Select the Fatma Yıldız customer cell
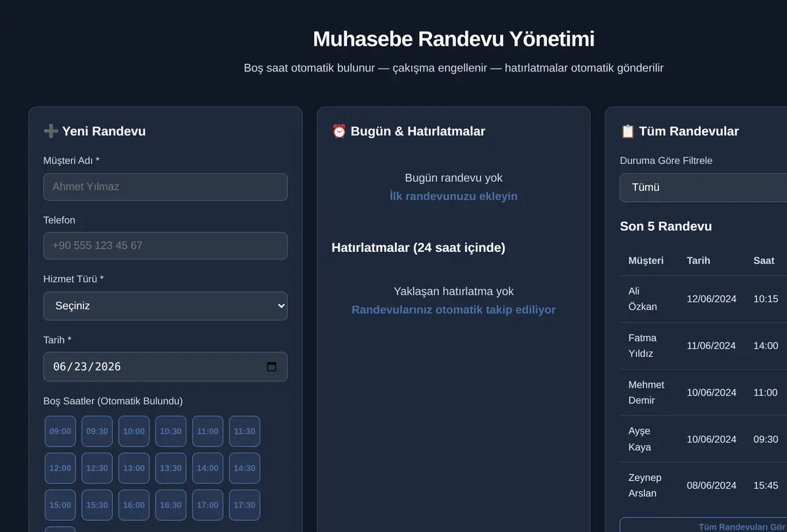The width and height of the screenshot is (787, 532). [642, 346]
